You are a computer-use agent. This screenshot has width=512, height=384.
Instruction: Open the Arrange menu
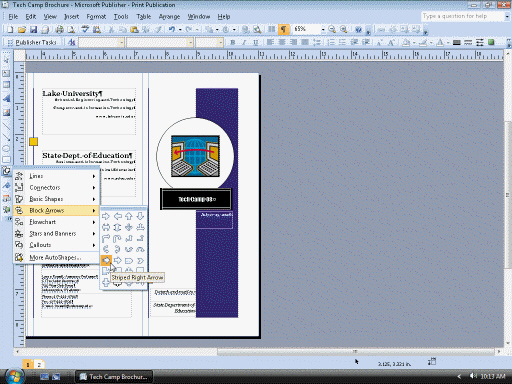(169, 17)
